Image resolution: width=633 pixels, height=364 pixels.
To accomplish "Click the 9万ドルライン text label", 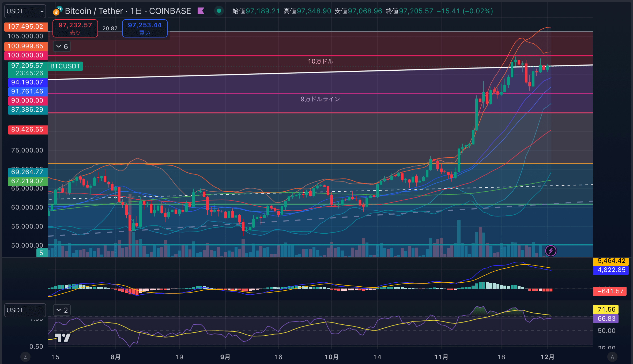I will tap(320, 99).
